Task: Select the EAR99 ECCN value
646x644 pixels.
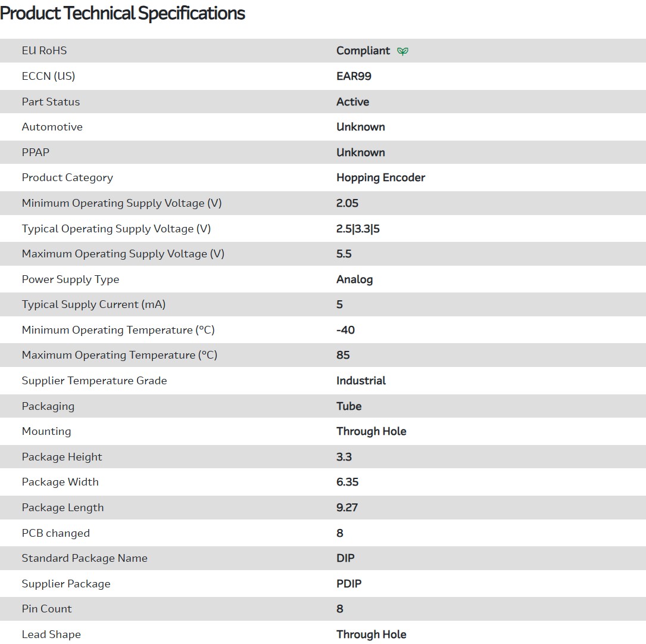Action: pos(354,76)
